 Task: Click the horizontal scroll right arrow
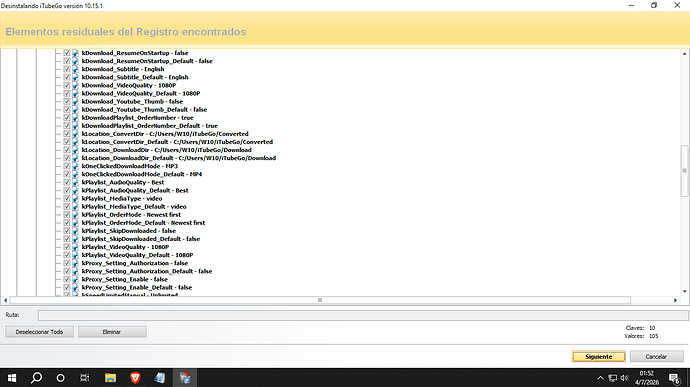point(675,300)
